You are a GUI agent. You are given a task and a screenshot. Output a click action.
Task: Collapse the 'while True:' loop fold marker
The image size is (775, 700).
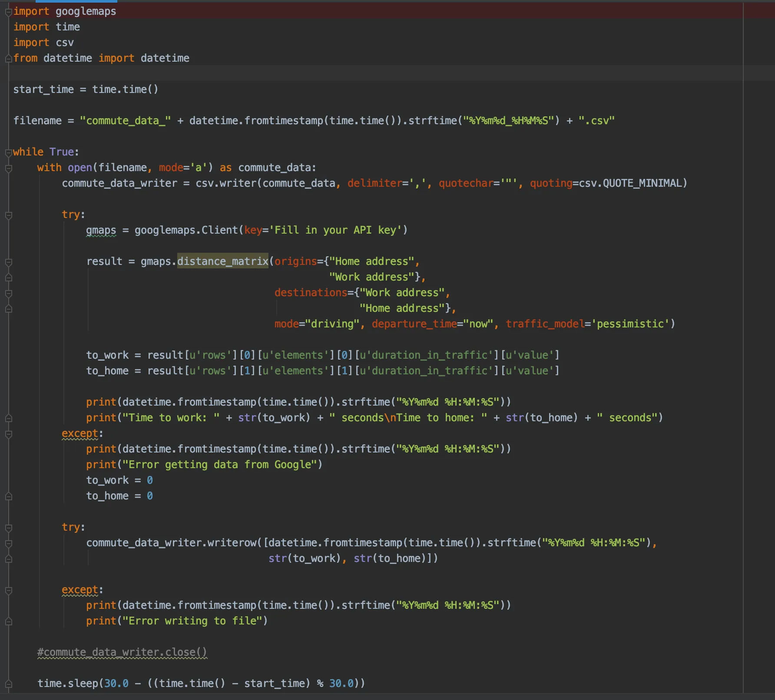pos(8,152)
